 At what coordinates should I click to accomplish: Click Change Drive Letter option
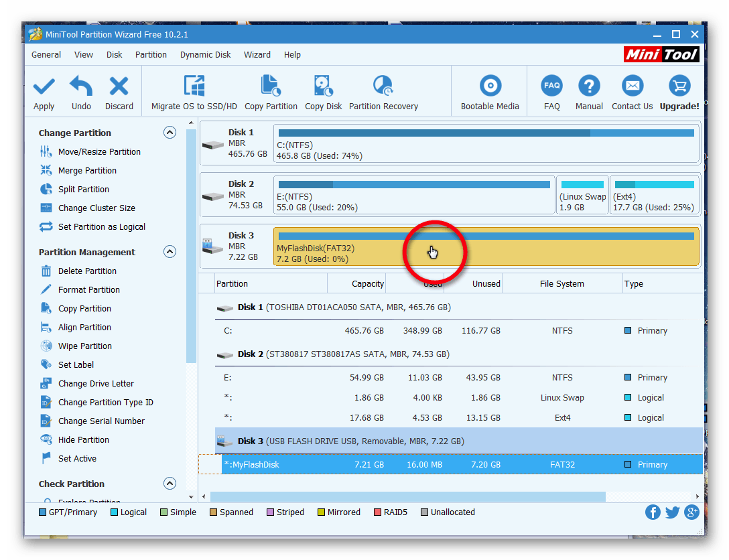(x=96, y=384)
